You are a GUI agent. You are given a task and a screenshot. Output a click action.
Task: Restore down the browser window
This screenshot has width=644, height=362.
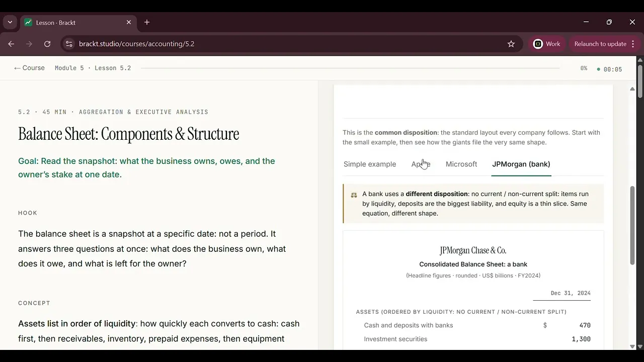click(x=609, y=22)
